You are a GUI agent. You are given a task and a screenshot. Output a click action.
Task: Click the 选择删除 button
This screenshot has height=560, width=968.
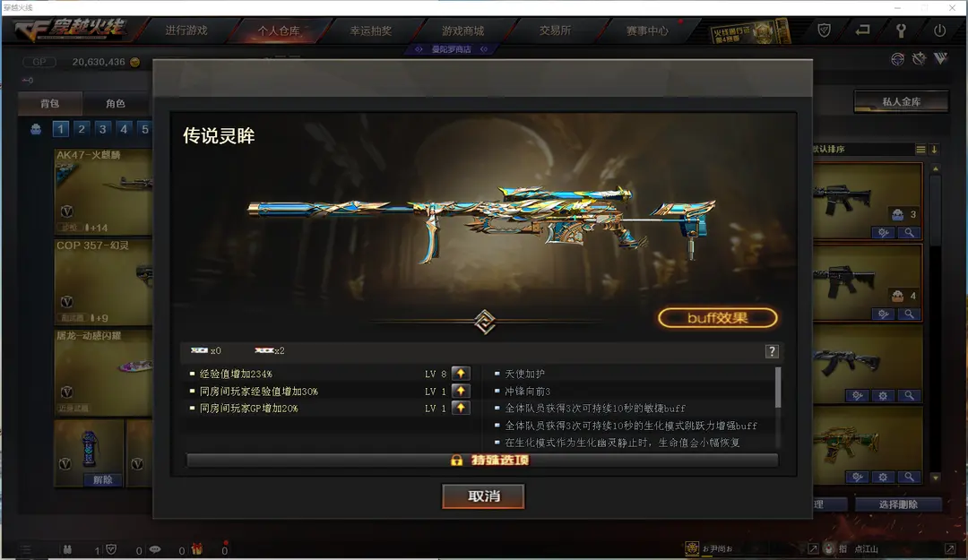pyautogui.click(x=898, y=504)
